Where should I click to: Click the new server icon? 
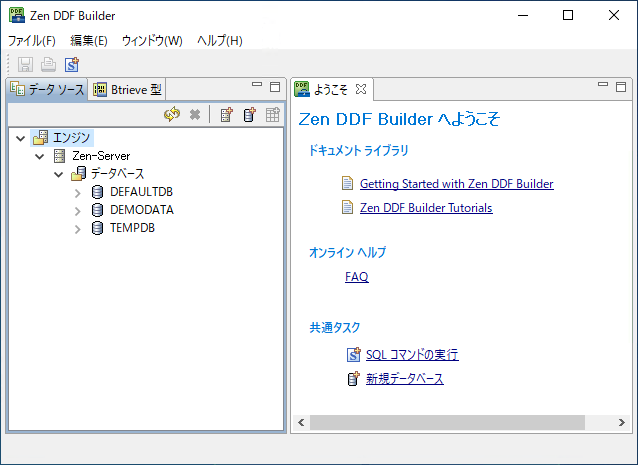227,115
